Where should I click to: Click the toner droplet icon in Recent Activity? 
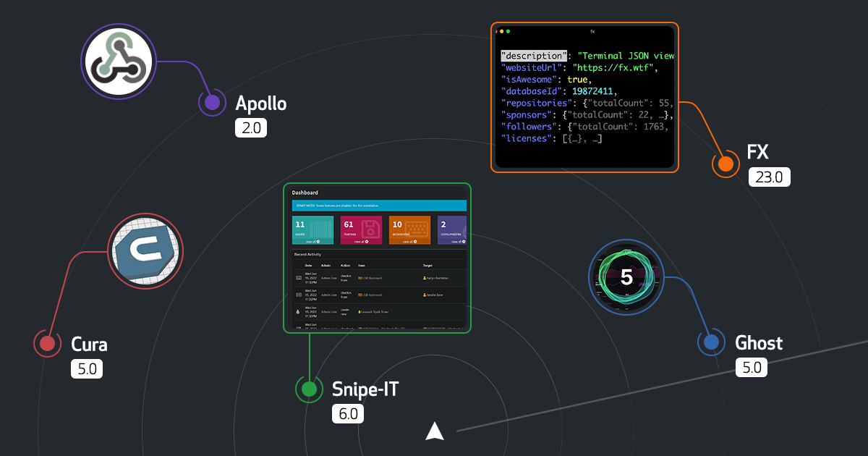pyautogui.click(x=298, y=312)
